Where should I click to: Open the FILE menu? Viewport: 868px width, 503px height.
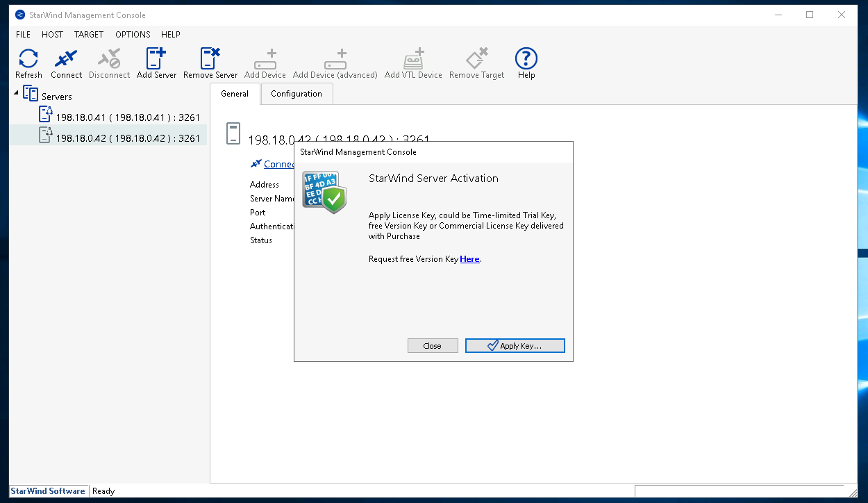tap(23, 34)
